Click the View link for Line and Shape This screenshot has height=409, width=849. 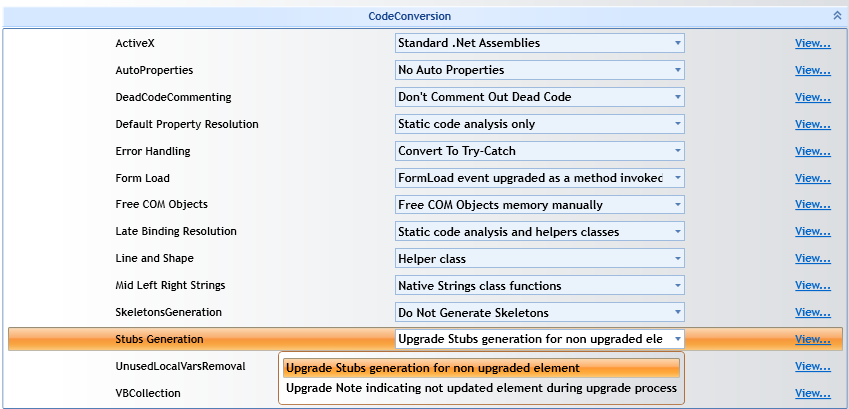point(813,258)
